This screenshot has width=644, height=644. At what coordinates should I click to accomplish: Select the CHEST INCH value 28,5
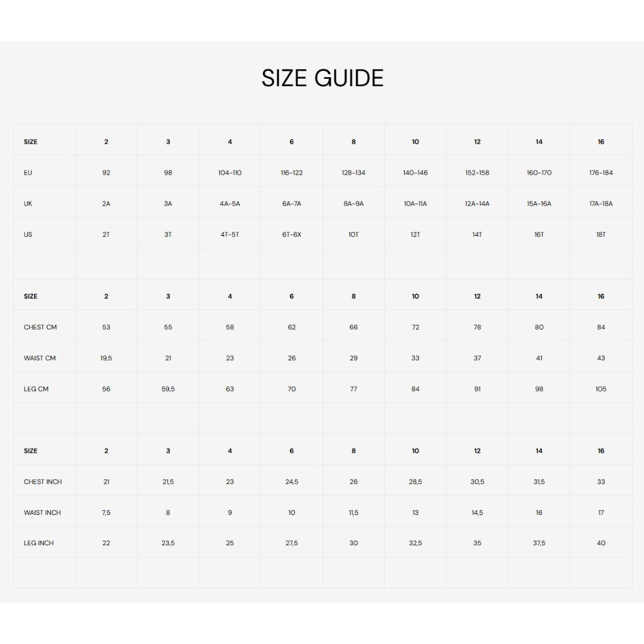(415, 481)
